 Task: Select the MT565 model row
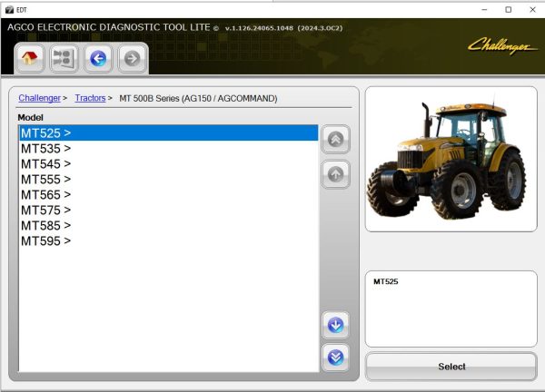169,195
